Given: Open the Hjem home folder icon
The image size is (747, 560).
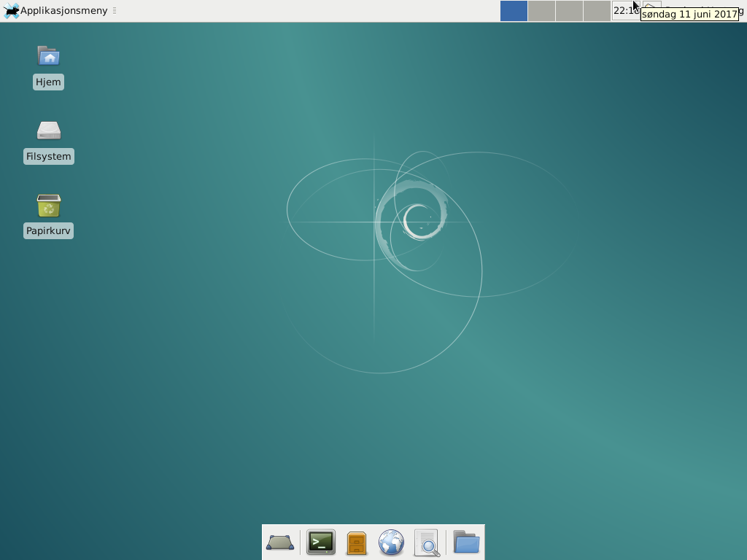Looking at the screenshot, I should coord(49,56).
